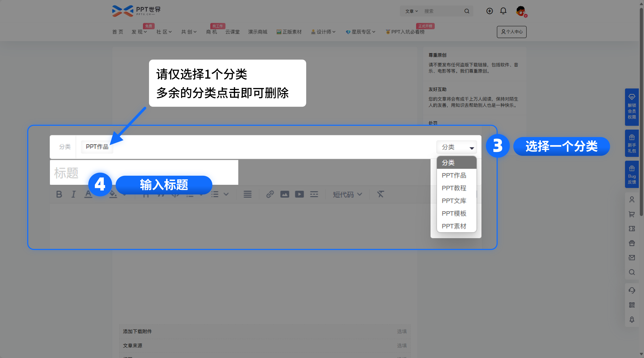Open 商机 in navigation
This screenshot has height=358, width=644.
pyautogui.click(x=211, y=32)
